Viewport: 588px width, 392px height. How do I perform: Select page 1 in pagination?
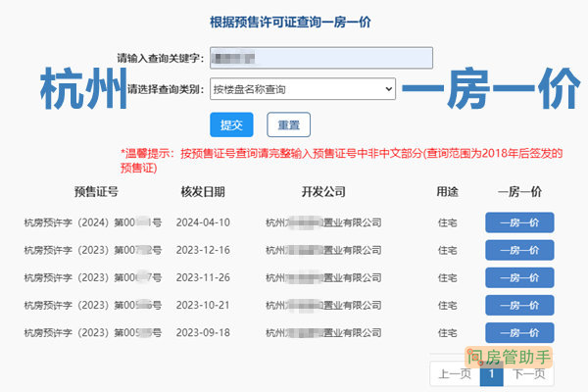[492, 373]
